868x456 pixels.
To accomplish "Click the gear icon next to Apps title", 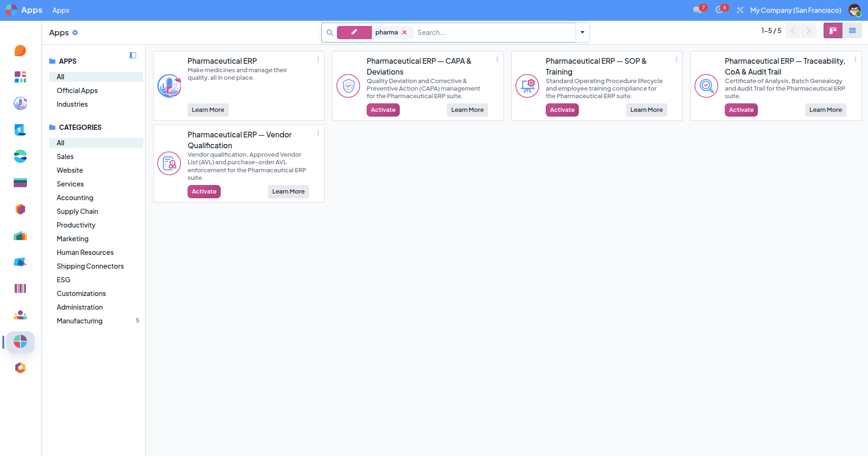I will (75, 33).
